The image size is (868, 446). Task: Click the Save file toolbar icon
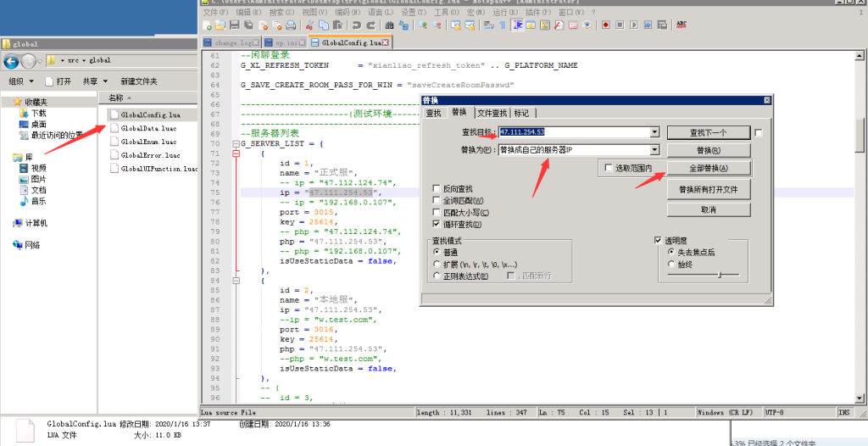point(232,25)
